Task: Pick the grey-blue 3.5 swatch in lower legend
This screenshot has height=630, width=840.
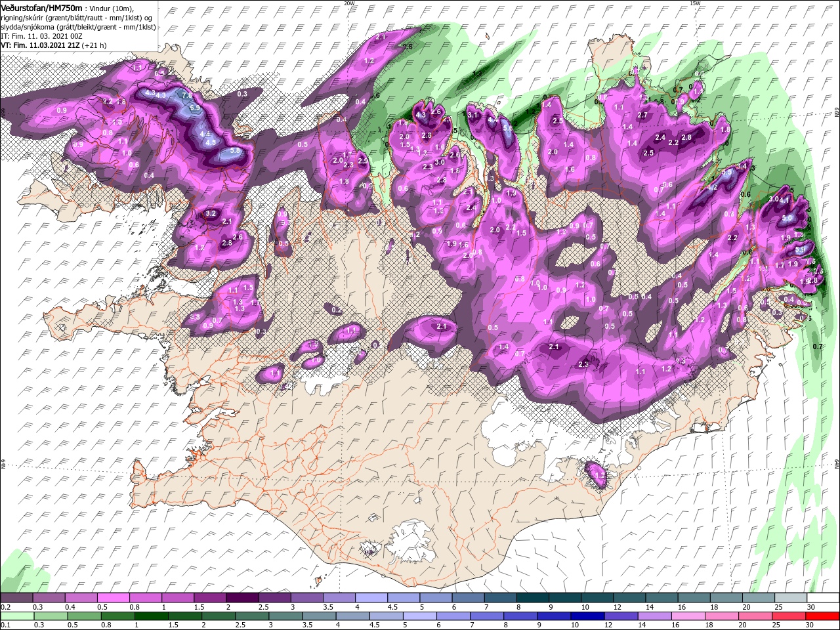Action: click(x=319, y=616)
